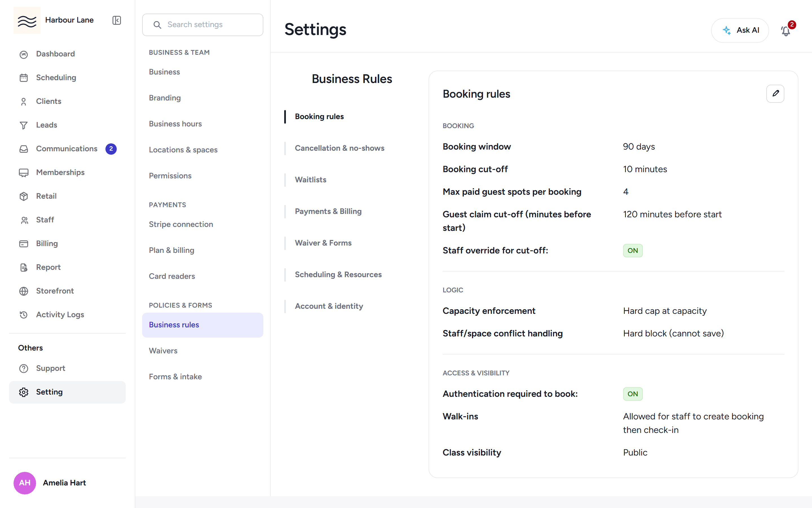Click Hard block (cannot save) value
The width and height of the screenshot is (812, 508).
pos(673,333)
